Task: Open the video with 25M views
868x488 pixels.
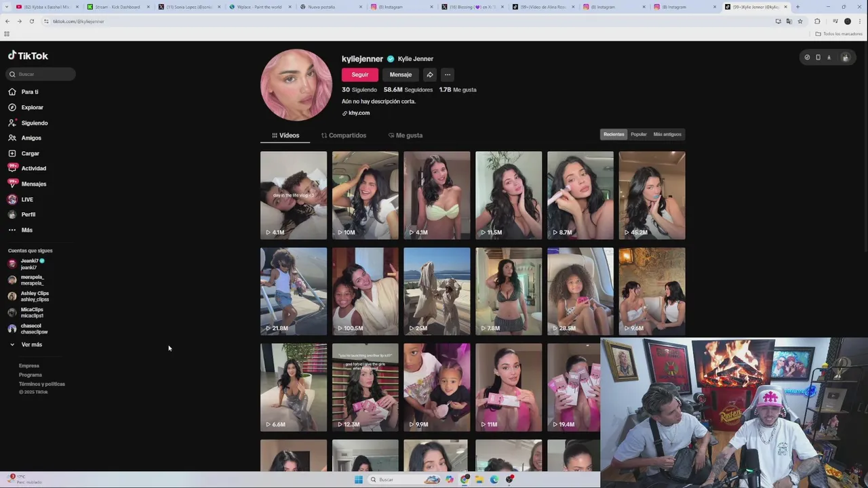Action: [x=437, y=291]
